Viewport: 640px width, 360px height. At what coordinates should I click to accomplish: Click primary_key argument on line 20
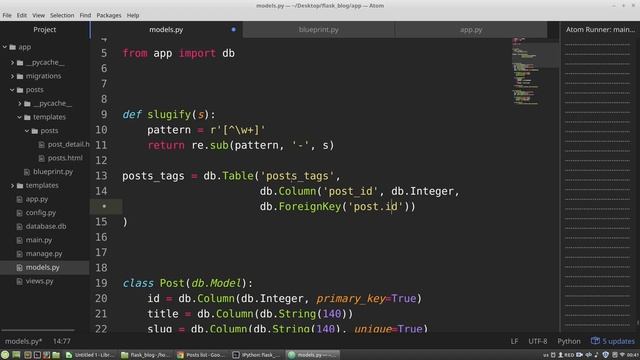pos(351,298)
